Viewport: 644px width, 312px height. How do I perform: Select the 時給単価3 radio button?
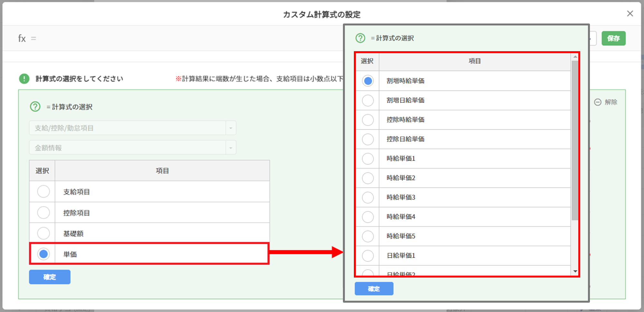[368, 197]
